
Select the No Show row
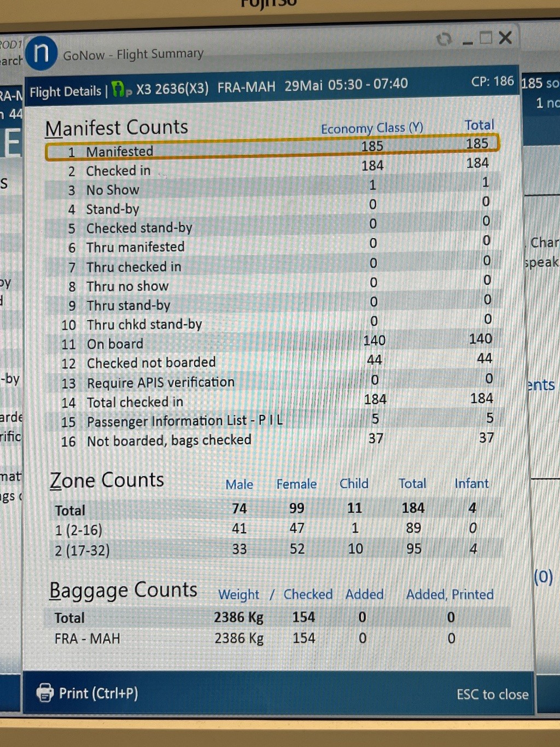272,188
